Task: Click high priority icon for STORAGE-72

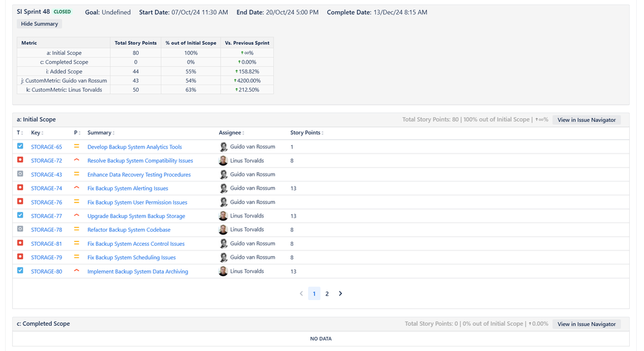Action: [77, 160]
